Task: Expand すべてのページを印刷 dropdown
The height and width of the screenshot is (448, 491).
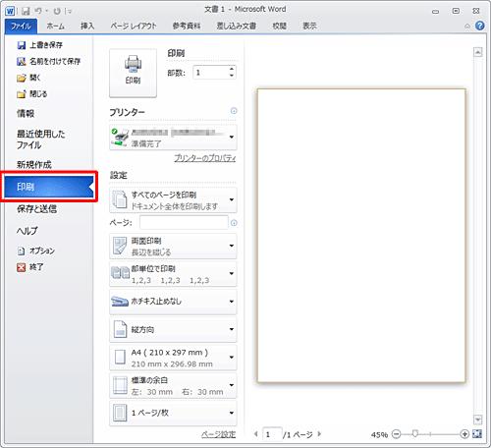Action: tap(173, 200)
